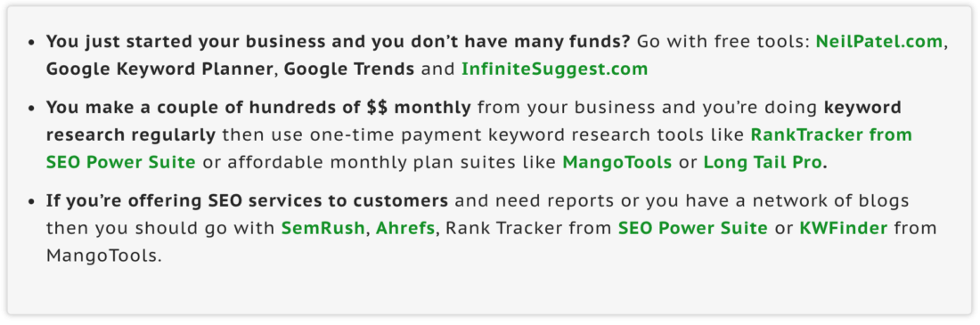Click the 'RankTracker from' green link text
Screen dimensions: 980x325
click(x=831, y=134)
